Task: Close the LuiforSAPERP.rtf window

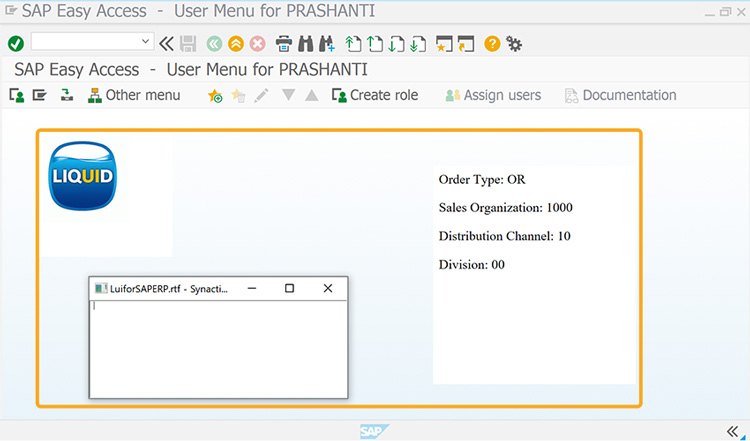Action: 328,288
